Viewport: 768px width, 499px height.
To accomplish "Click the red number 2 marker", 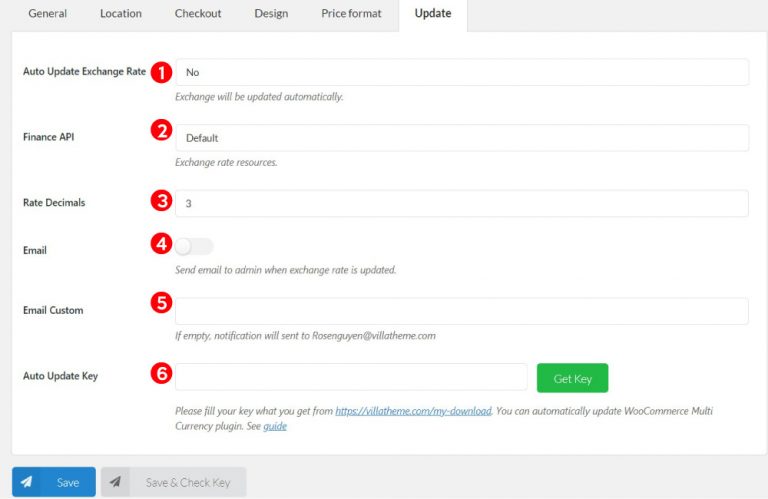I will pos(161,129).
